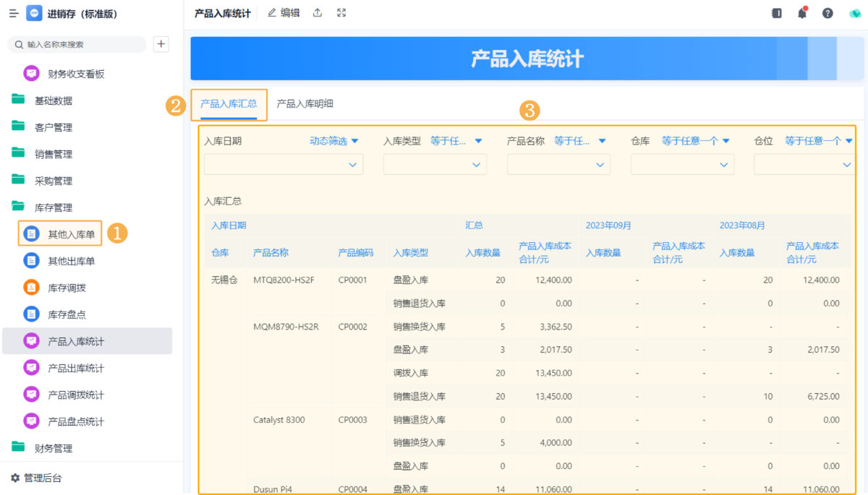Switch to the 产品入库明细 tab
The image size is (868, 495).
pyautogui.click(x=305, y=104)
